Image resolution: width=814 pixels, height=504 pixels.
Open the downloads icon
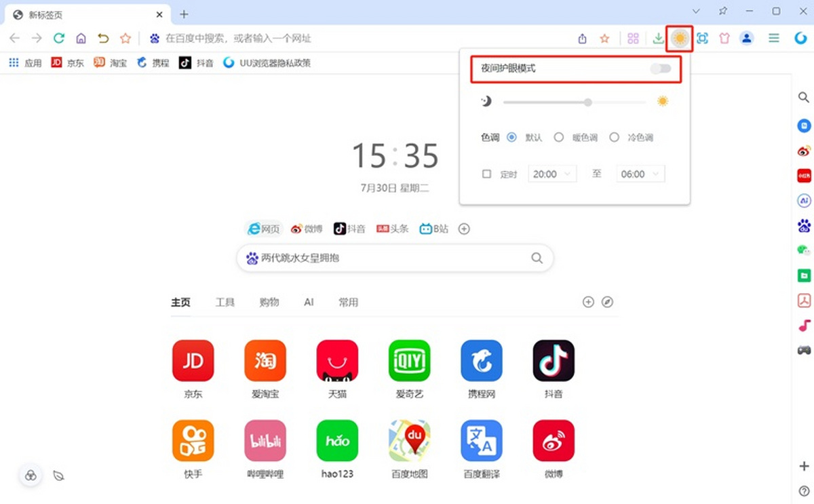658,39
